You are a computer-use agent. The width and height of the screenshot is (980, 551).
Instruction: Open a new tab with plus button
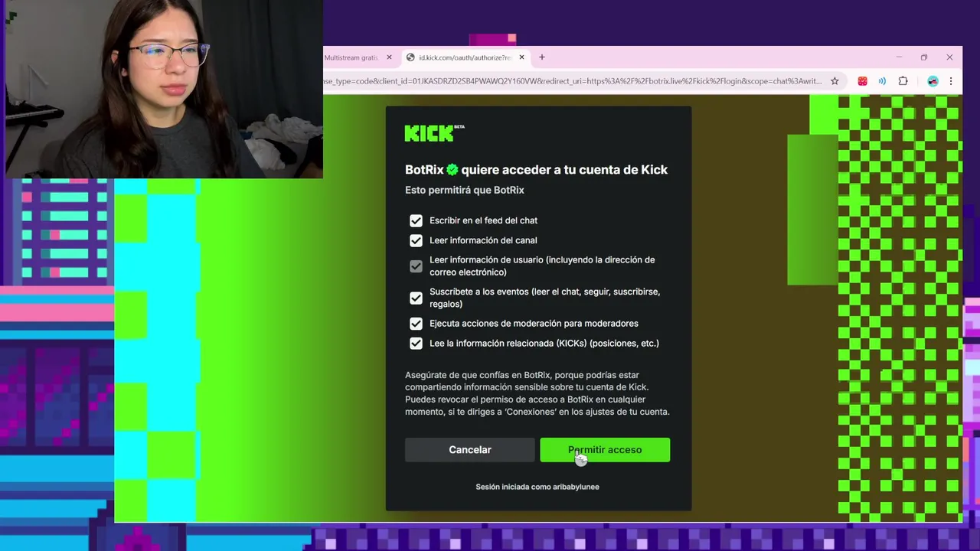541,57
